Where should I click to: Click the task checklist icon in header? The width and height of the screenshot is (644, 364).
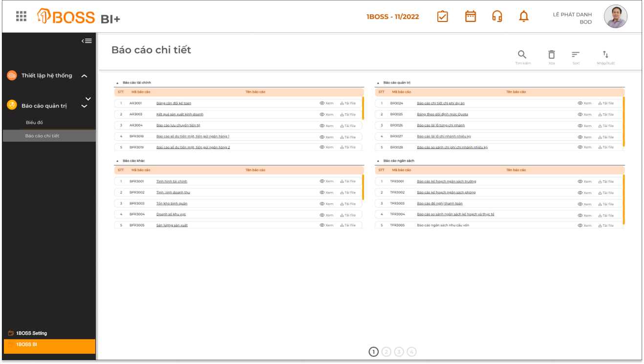tap(442, 16)
